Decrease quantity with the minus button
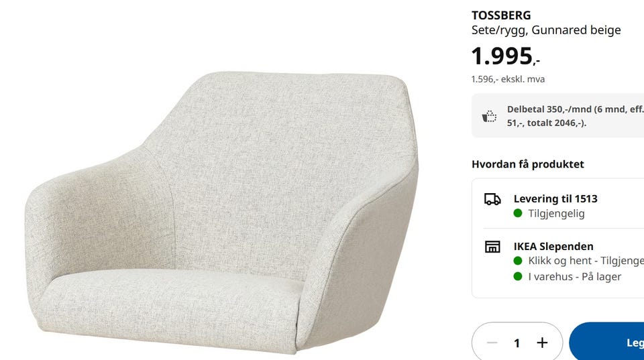Viewport: 644px width, 360px height. (492, 343)
